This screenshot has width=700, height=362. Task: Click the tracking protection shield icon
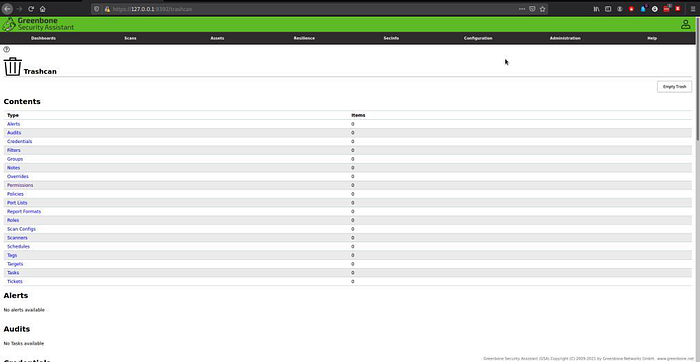(x=96, y=9)
